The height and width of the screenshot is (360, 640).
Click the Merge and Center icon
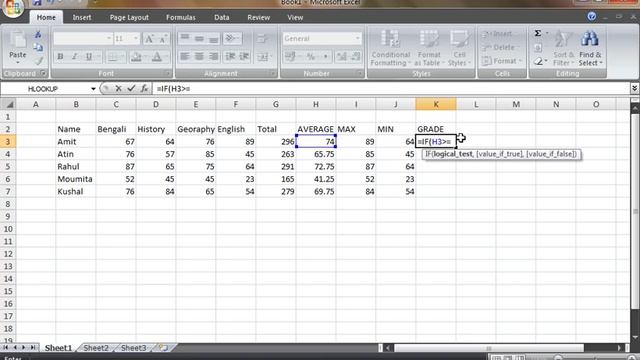[x=263, y=56]
